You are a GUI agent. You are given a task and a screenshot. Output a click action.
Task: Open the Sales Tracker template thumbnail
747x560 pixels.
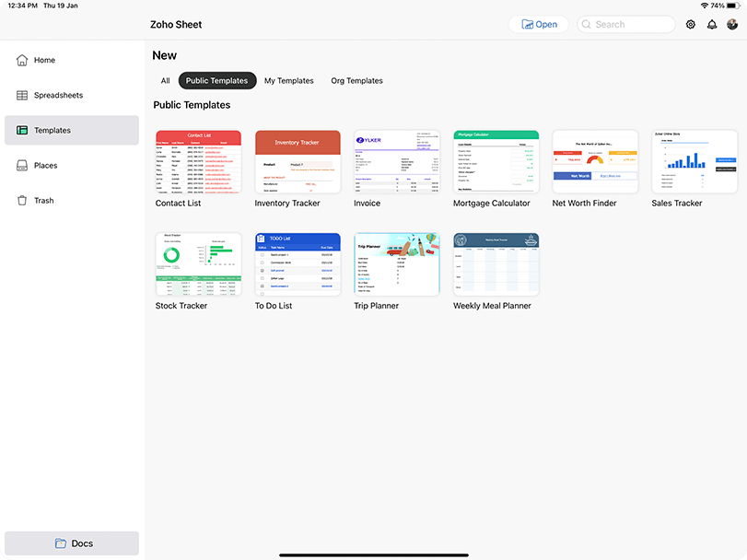694,162
